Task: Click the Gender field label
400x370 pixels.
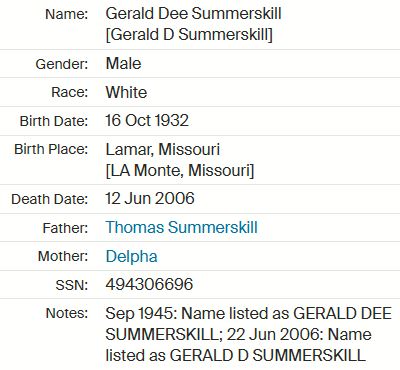Action: 62,64
